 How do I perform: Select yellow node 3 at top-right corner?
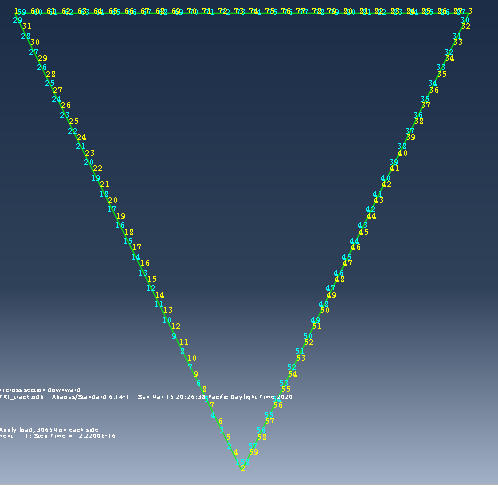tap(470, 11)
